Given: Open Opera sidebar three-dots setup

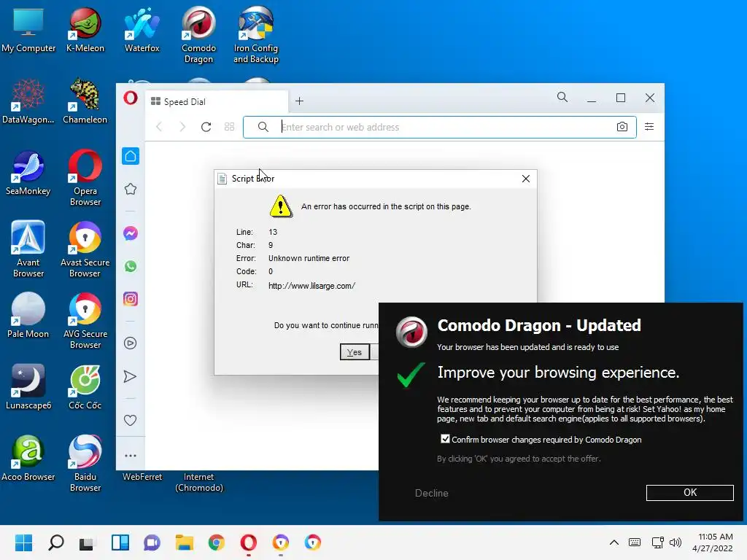Looking at the screenshot, I should pyautogui.click(x=131, y=456).
